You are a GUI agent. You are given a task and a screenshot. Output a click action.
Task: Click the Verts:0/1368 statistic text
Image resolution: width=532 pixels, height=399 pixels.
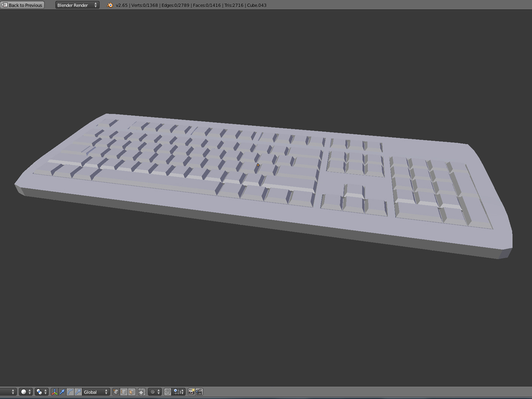tap(144, 5)
